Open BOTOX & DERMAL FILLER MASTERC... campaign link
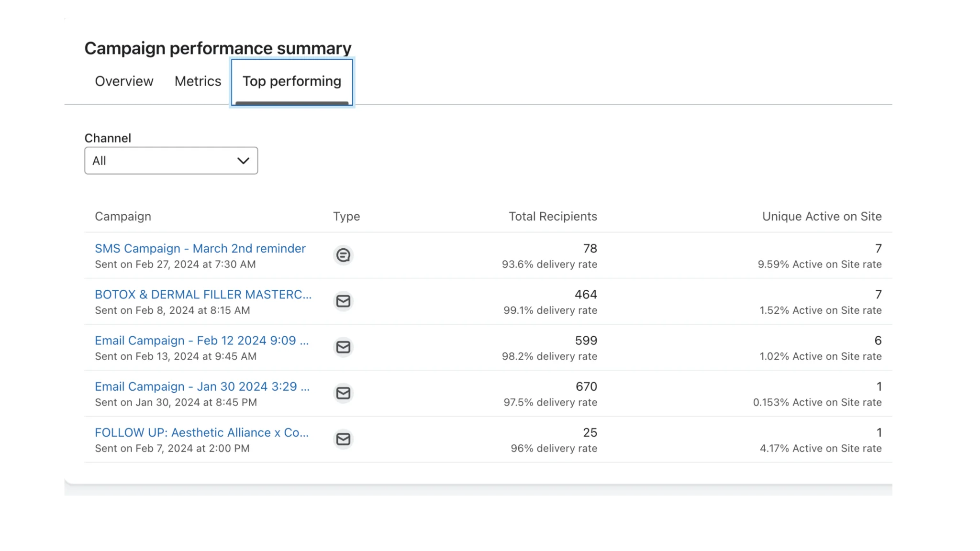 (x=203, y=295)
